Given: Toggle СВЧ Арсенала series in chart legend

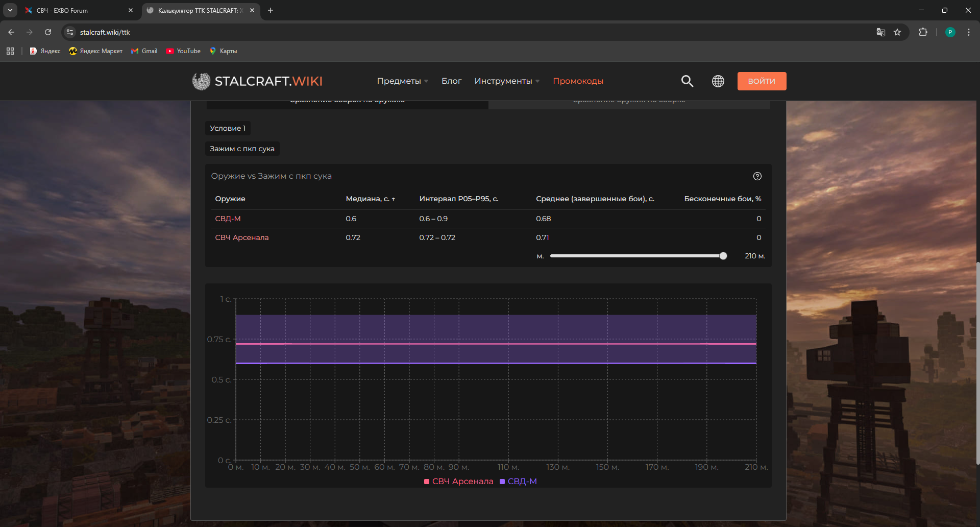Looking at the screenshot, I should point(459,482).
